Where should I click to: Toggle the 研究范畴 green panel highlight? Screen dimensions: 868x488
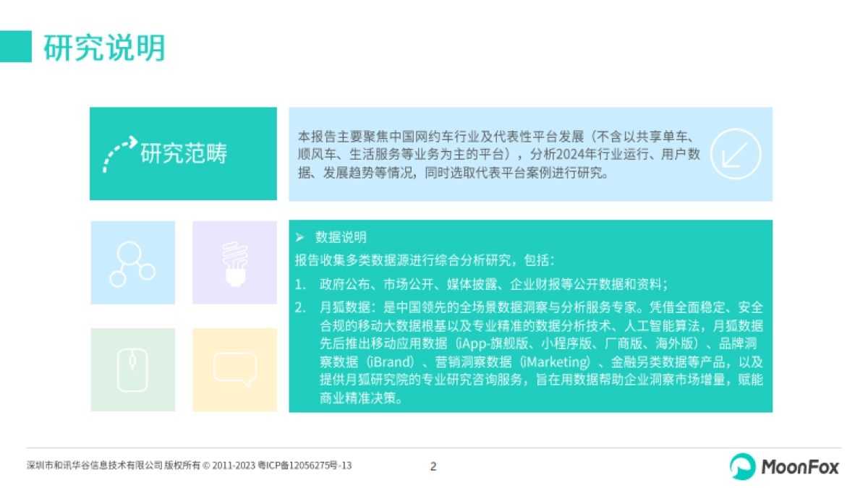pyautogui.click(x=183, y=154)
